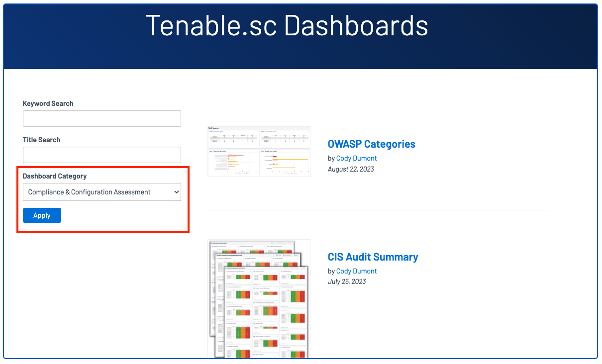
Task: Select the Compliance & Configuration Assessment option text
Action: pyautogui.click(x=90, y=192)
